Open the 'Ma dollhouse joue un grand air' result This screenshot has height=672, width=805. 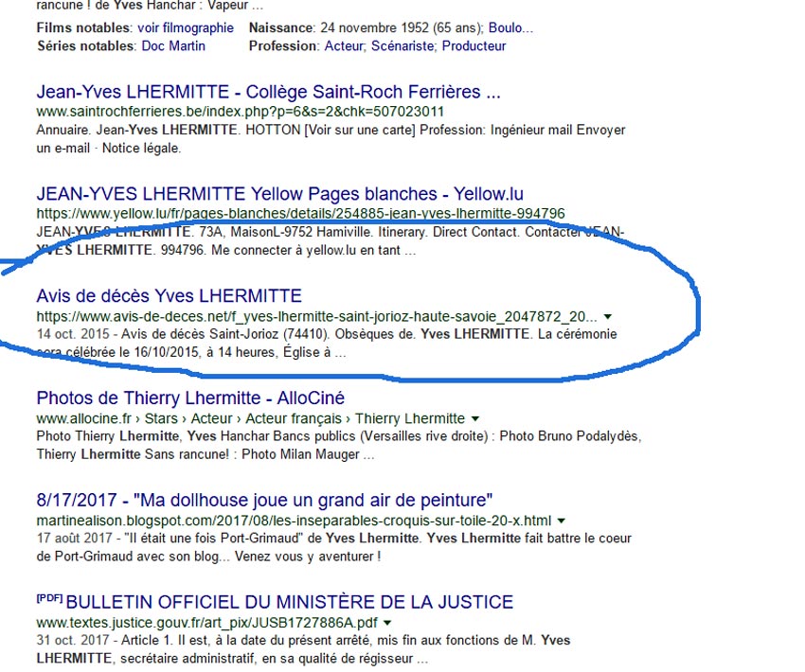coord(264,500)
